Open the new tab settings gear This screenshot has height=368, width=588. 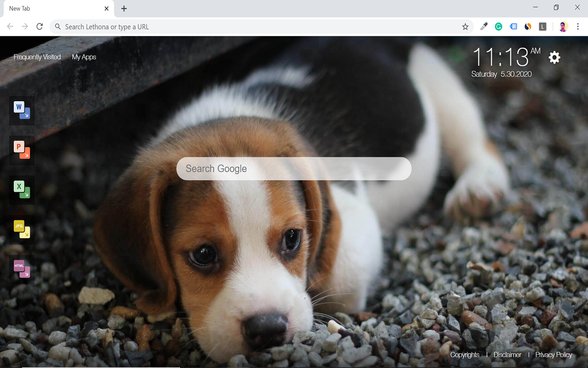554,57
